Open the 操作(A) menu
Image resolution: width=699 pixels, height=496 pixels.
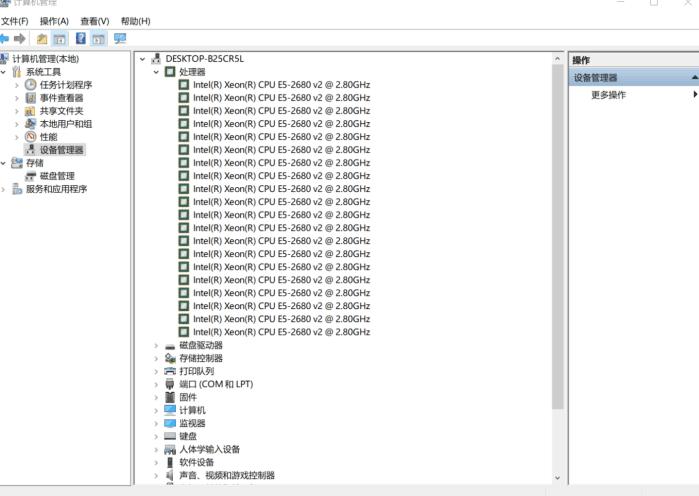pos(54,21)
